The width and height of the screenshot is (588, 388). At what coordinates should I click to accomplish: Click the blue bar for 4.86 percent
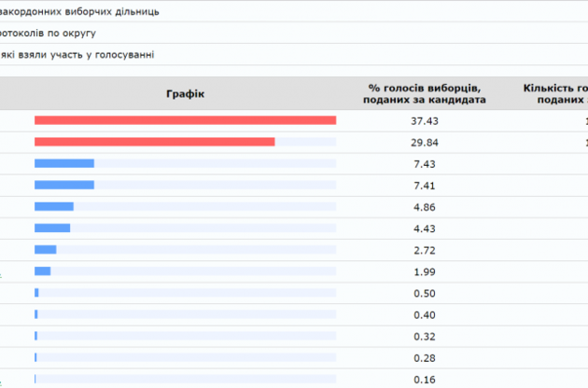point(54,206)
